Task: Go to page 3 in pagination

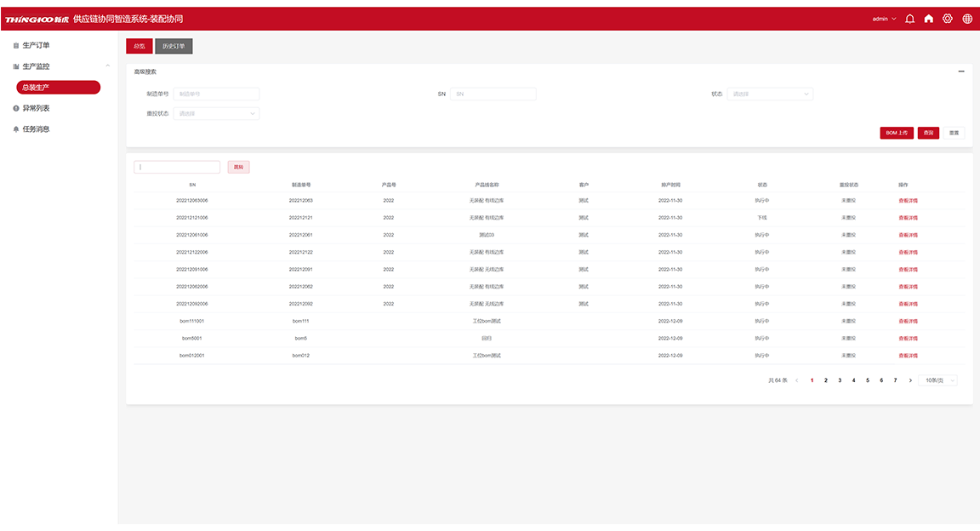Action: click(840, 380)
